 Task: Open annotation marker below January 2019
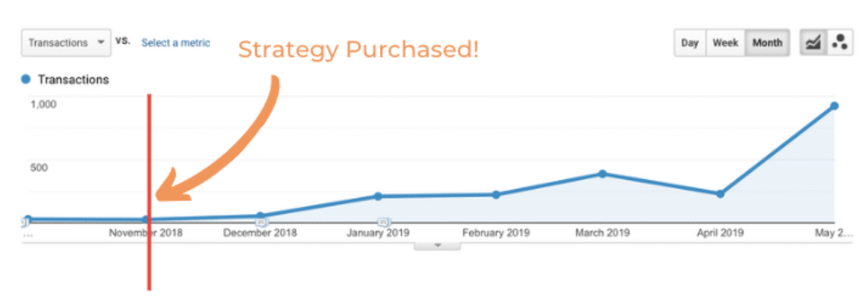[x=382, y=222]
